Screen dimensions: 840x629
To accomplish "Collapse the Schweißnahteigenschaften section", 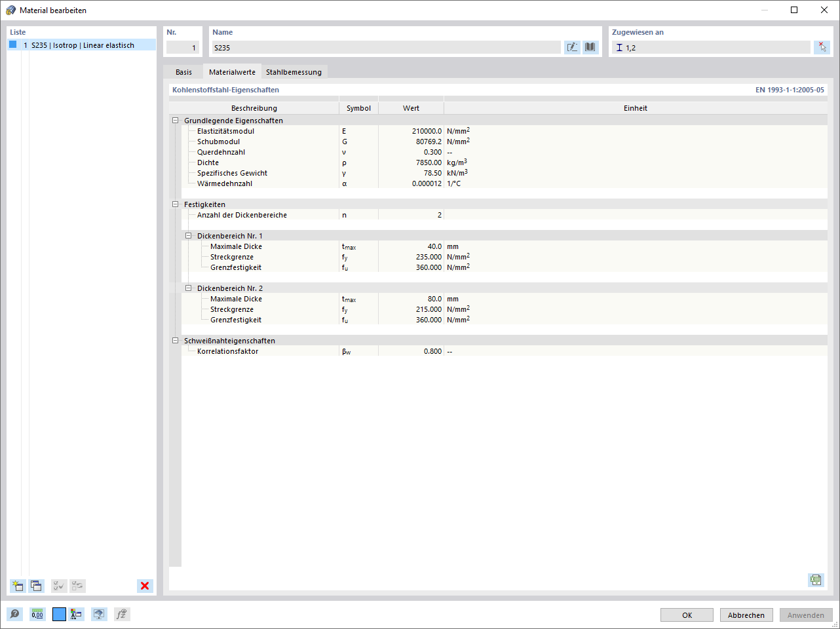I will point(175,341).
